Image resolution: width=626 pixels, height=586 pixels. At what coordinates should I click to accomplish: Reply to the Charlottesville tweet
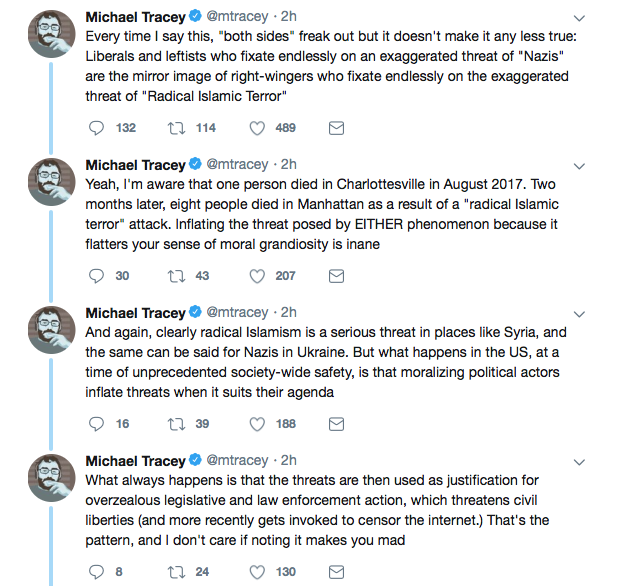[x=97, y=275]
